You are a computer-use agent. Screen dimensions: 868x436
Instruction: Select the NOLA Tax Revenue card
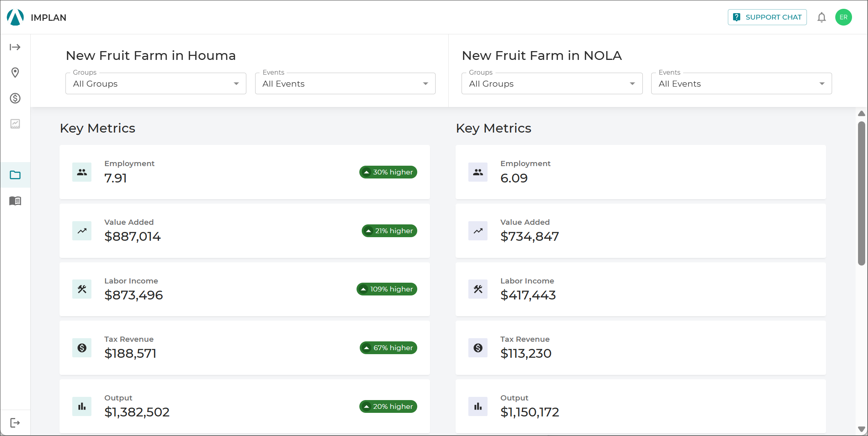point(640,348)
